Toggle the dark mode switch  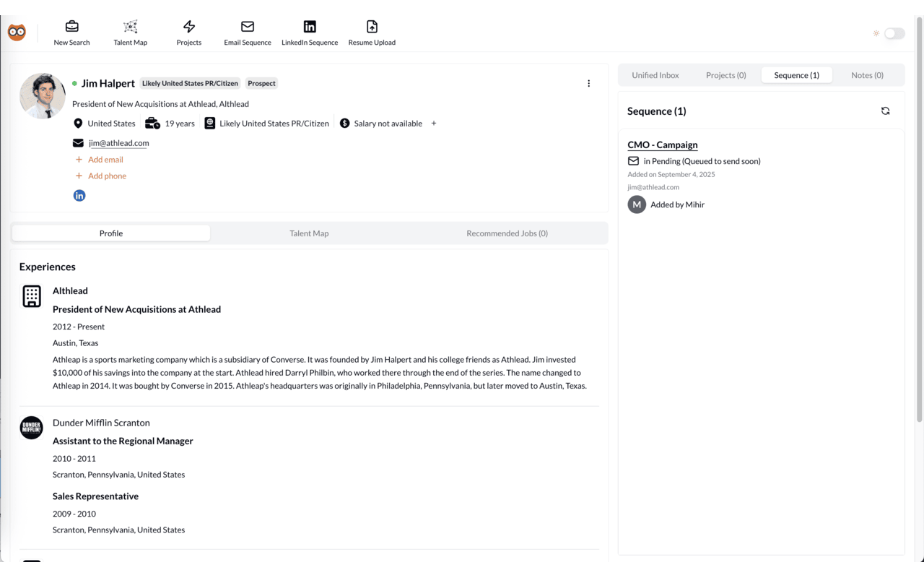[894, 33]
